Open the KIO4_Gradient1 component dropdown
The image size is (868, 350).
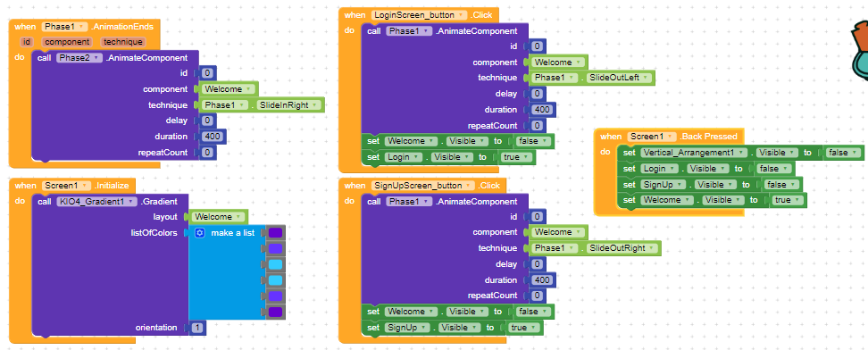click(x=96, y=202)
